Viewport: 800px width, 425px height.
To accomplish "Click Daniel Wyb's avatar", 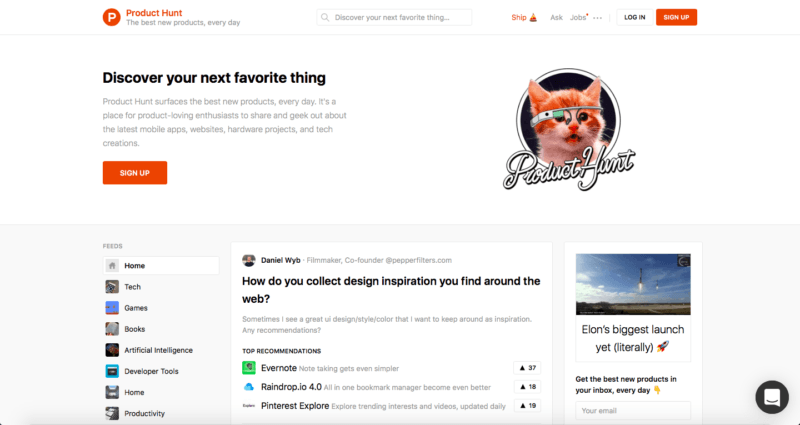I will 248,260.
